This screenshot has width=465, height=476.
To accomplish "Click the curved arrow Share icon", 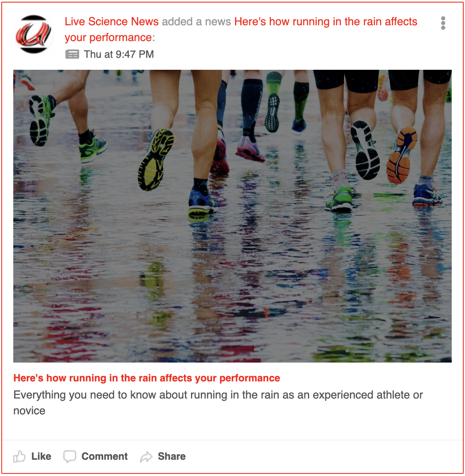I will (146, 457).
